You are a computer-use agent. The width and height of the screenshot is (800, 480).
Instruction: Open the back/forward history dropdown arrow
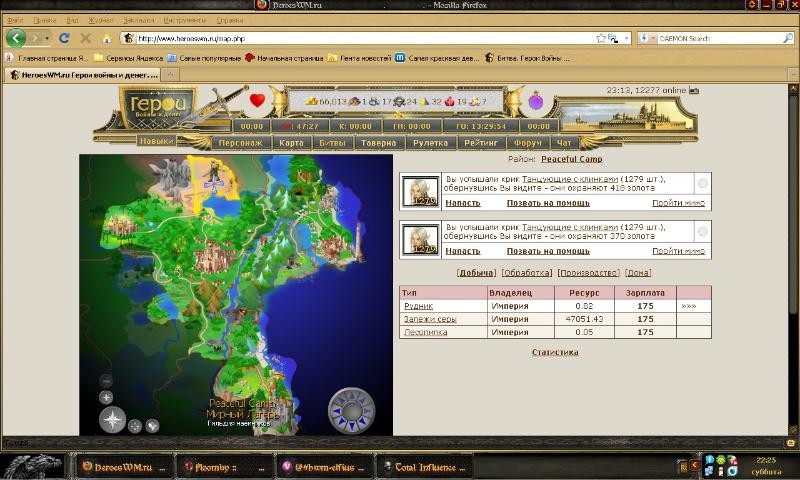tap(47, 38)
